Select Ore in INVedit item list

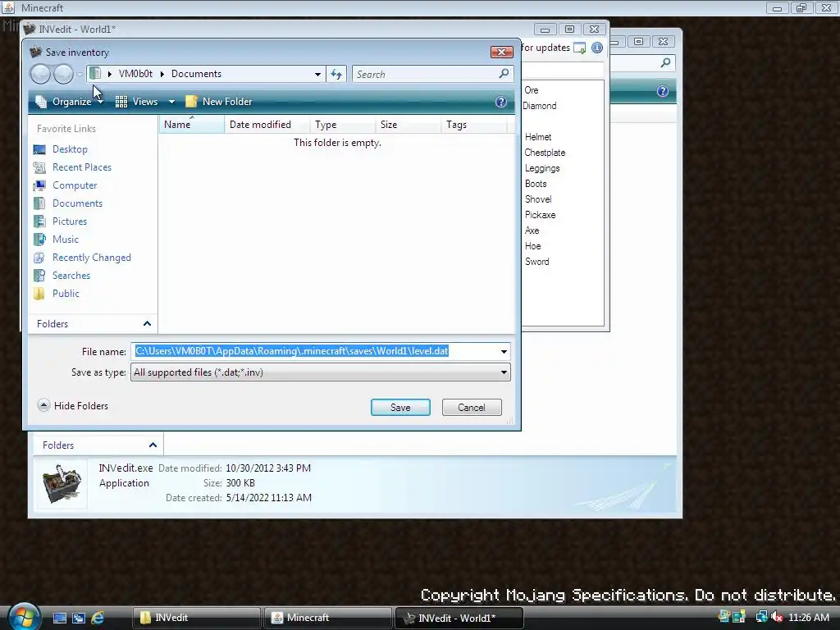(x=532, y=90)
